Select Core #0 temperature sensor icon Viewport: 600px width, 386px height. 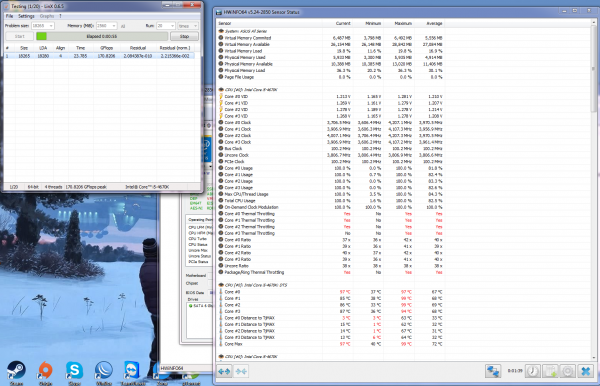point(221,292)
